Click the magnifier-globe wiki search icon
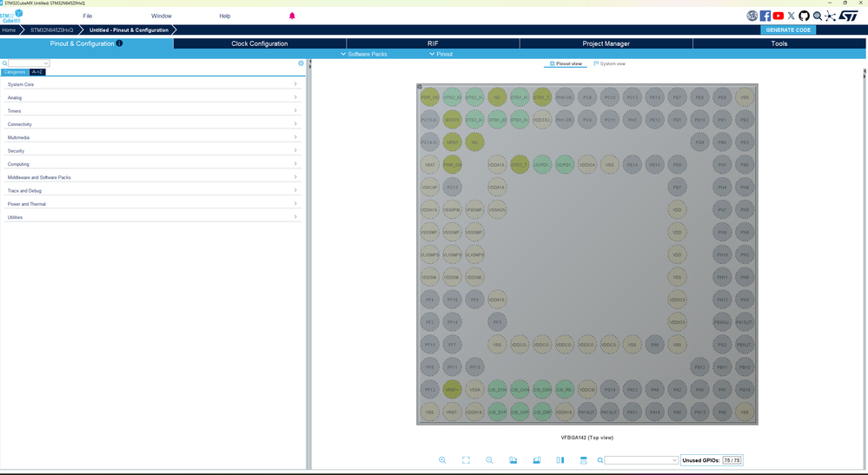This screenshot has height=475, width=868. tap(817, 16)
